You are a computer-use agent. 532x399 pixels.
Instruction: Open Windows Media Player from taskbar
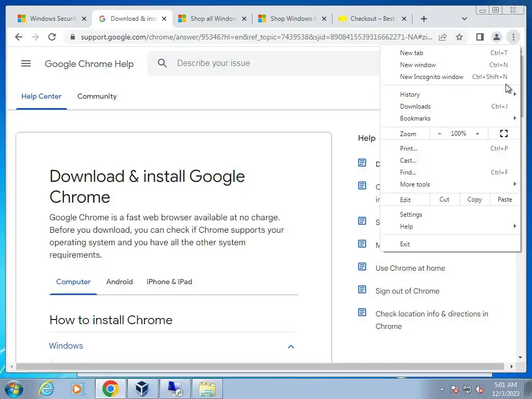77,389
